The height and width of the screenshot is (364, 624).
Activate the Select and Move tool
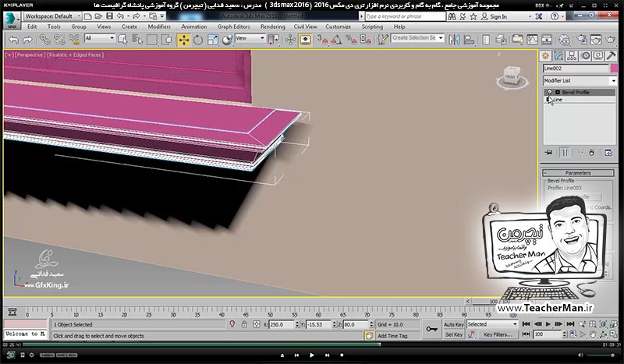click(183, 40)
